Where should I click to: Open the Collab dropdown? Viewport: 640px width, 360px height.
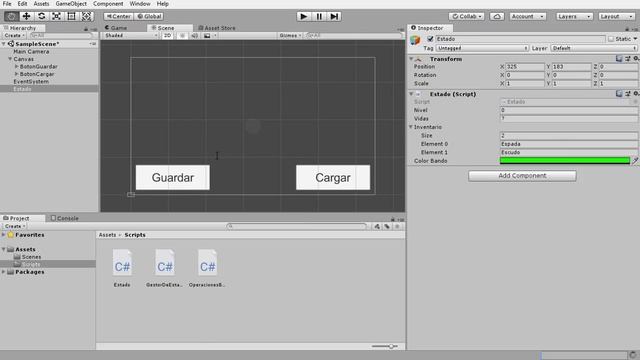[x=467, y=16]
